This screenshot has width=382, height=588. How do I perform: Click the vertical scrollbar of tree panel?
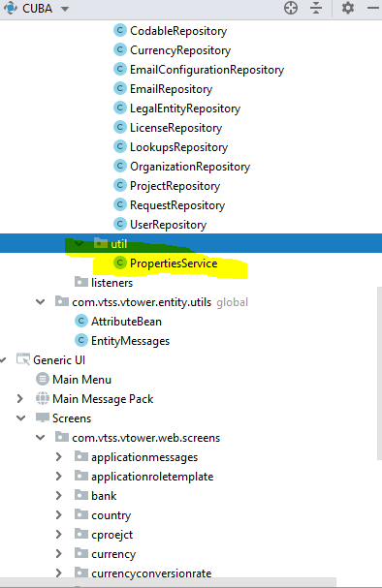point(379,373)
